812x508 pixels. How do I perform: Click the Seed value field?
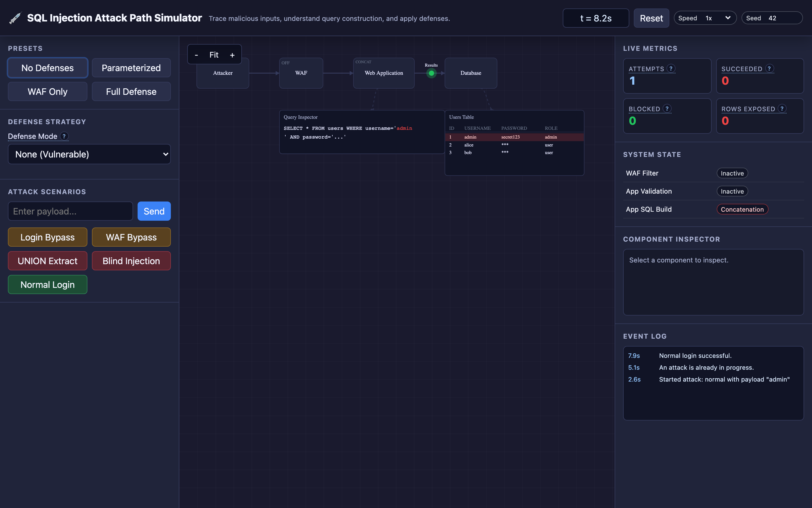[x=783, y=18]
